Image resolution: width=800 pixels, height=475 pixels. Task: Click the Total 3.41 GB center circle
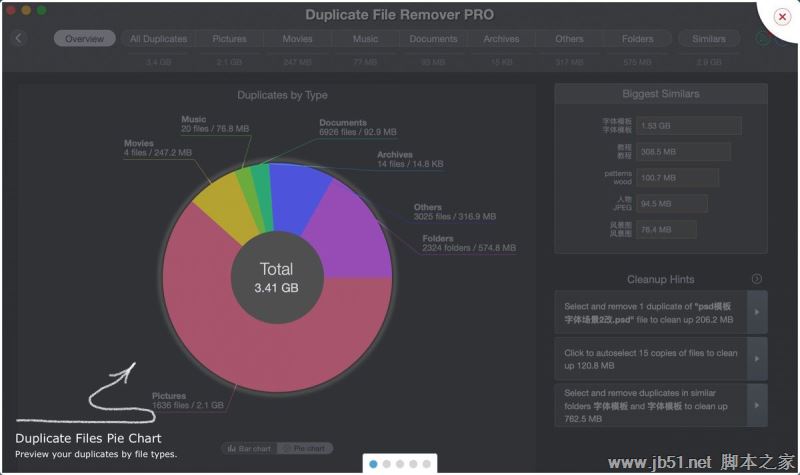point(277,278)
